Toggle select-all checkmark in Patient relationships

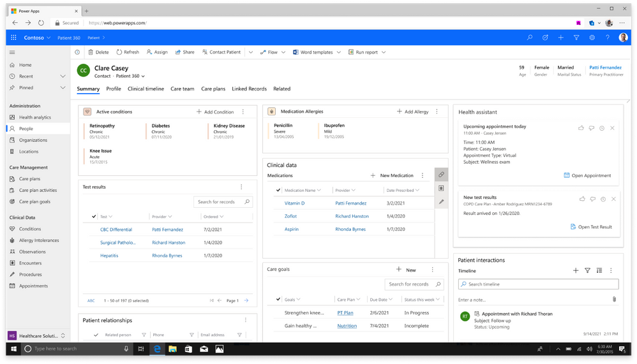[96, 335]
